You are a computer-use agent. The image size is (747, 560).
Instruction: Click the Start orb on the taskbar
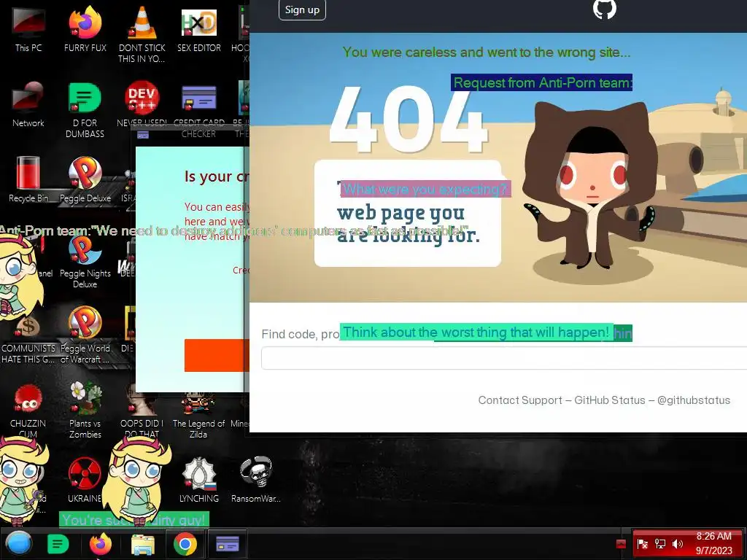[19, 544]
